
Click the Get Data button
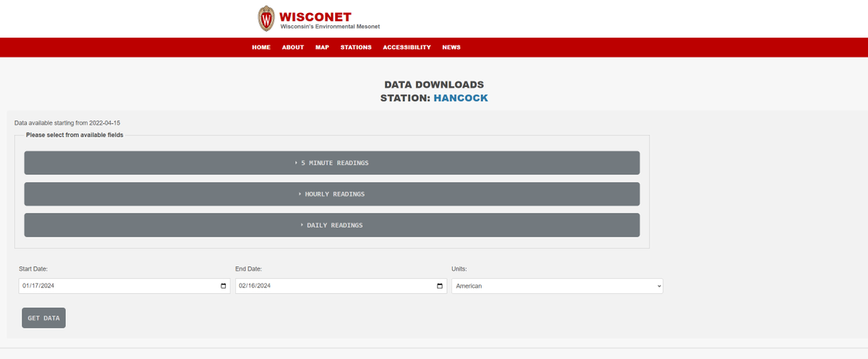(x=43, y=318)
